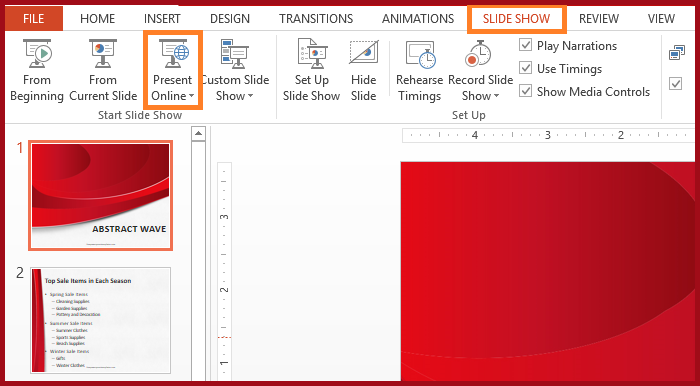The image size is (700, 386).
Task: Disable Show Media Controls checkbox
Action: [x=525, y=91]
